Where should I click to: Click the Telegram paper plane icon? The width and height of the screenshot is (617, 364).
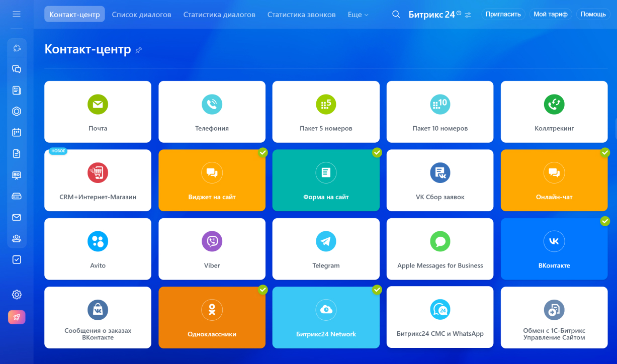326,241
